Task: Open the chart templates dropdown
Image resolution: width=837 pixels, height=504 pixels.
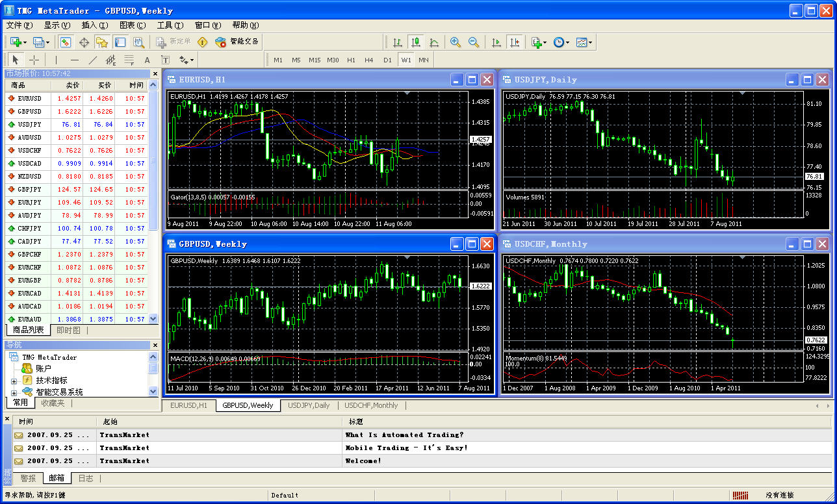Action: pyautogui.click(x=583, y=42)
